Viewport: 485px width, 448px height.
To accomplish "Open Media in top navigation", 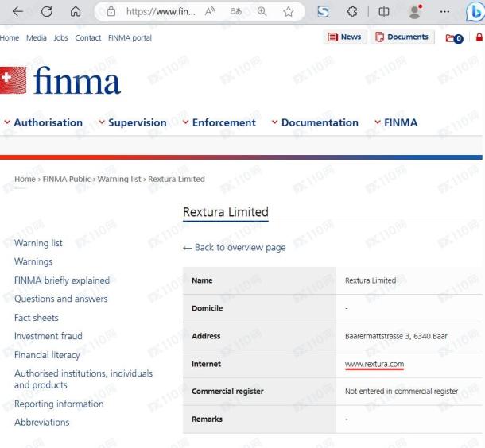I will click(37, 37).
